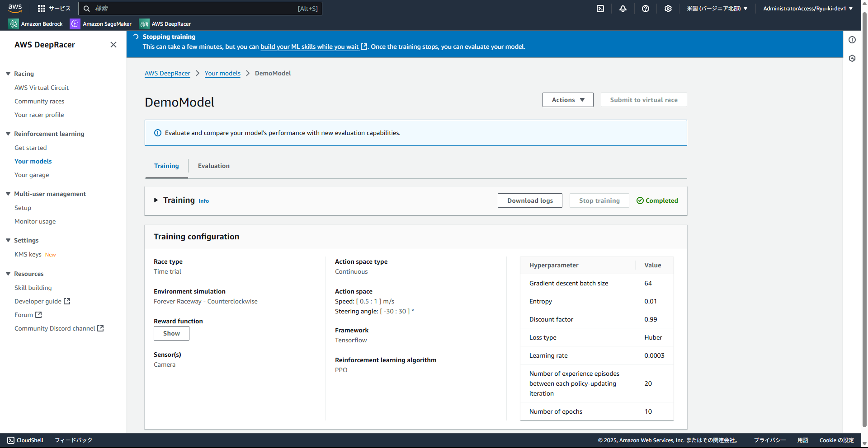
Task: Open the Actions dropdown
Action: tap(568, 100)
